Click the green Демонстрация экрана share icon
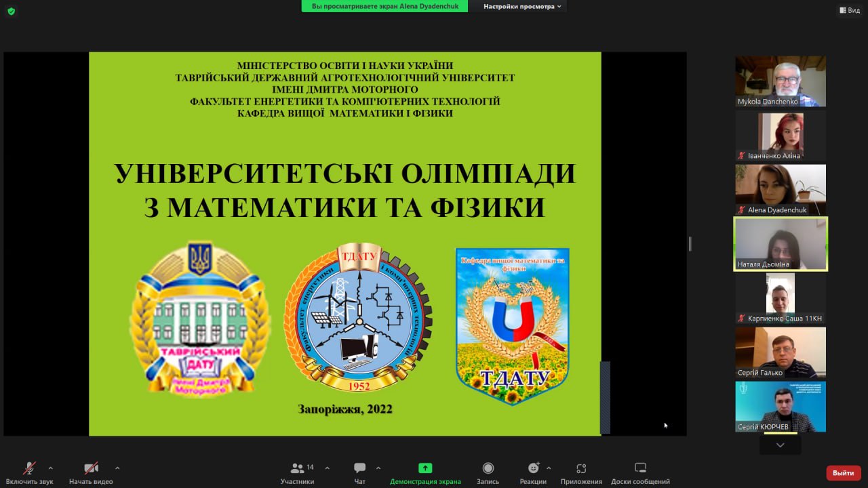The image size is (868, 488). (x=425, y=468)
